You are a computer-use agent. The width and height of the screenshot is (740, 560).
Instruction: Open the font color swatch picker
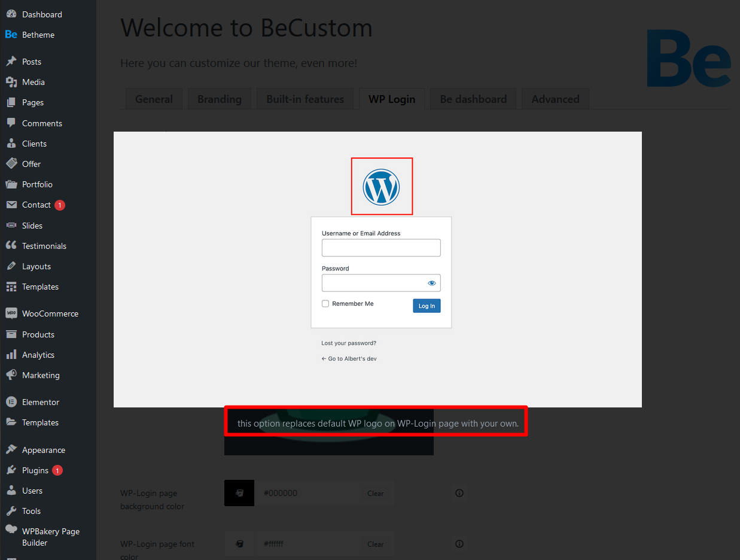click(x=239, y=544)
